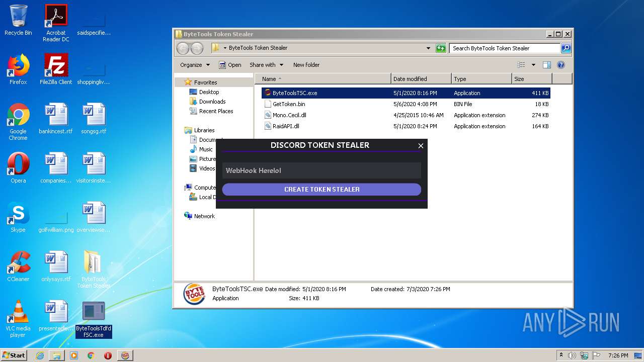The height and width of the screenshot is (362, 644).
Task: Expand the address bar root folder arrow
Action: click(225, 48)
